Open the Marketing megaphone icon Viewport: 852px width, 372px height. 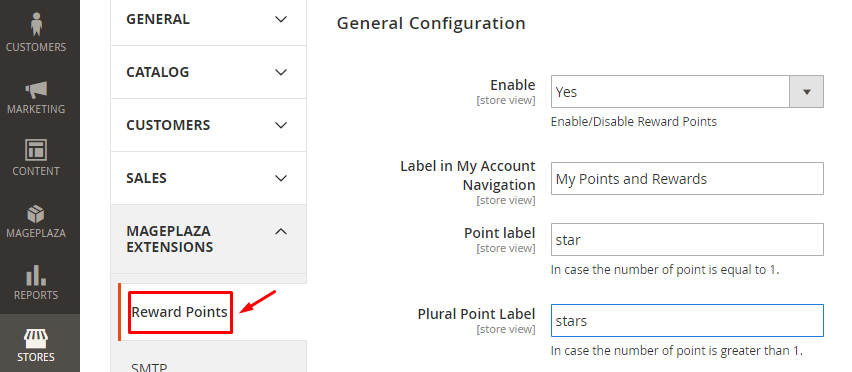click(36, 90)
